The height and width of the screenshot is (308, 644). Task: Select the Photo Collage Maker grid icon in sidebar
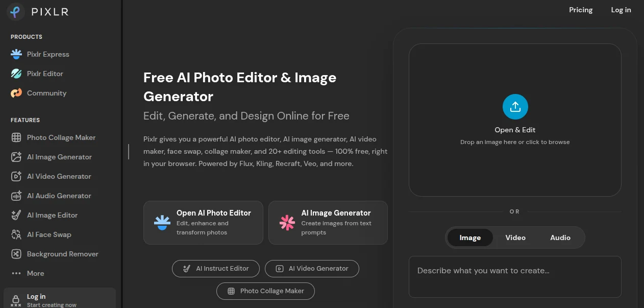click(x=16, y=137)
